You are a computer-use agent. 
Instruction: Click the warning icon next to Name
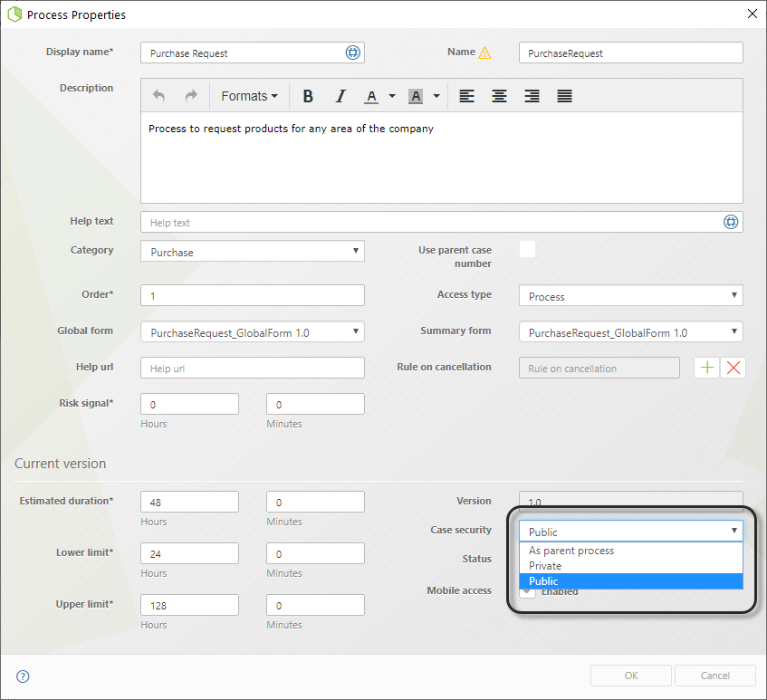484,53
